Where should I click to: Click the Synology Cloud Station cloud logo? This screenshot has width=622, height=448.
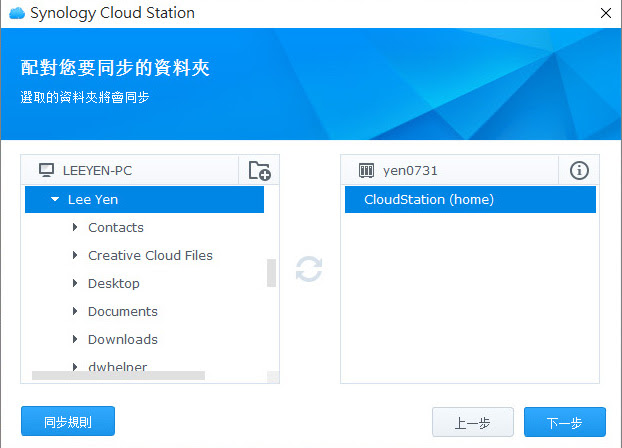point(17,13)
